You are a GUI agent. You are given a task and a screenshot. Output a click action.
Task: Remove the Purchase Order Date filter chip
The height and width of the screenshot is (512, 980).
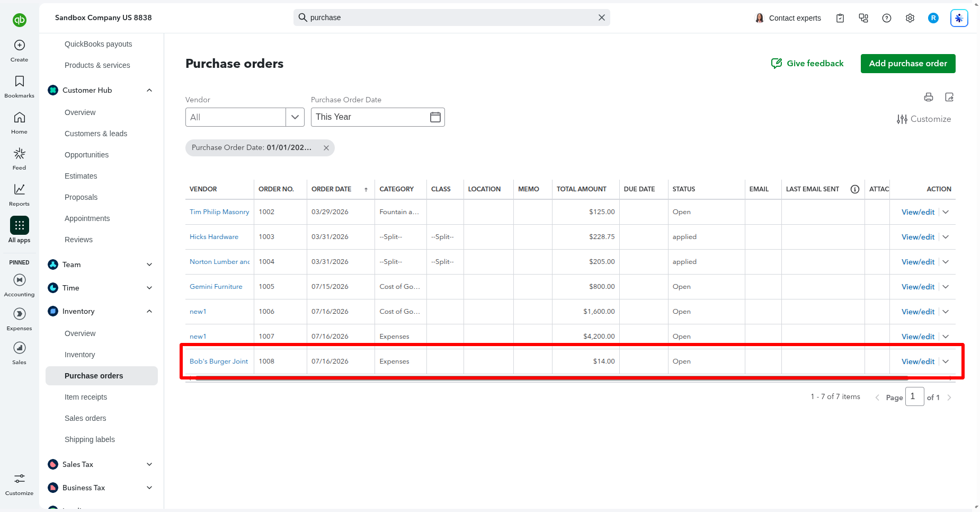[x=326, y=148]
